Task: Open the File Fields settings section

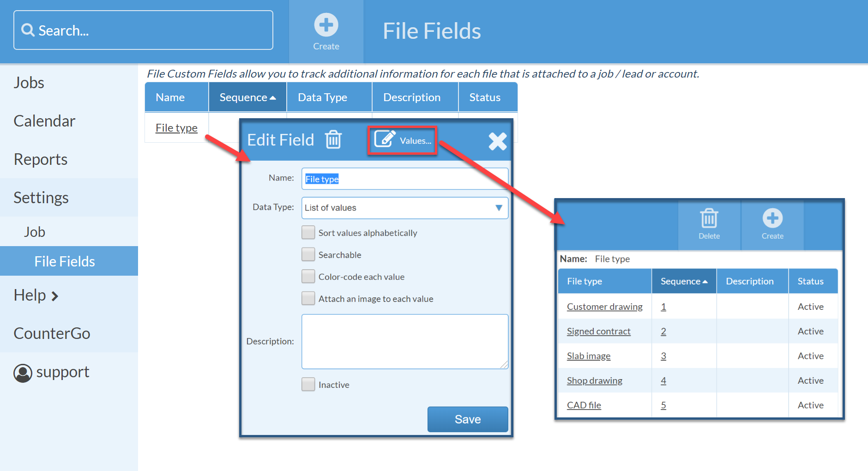Action: tap(64, 261)
